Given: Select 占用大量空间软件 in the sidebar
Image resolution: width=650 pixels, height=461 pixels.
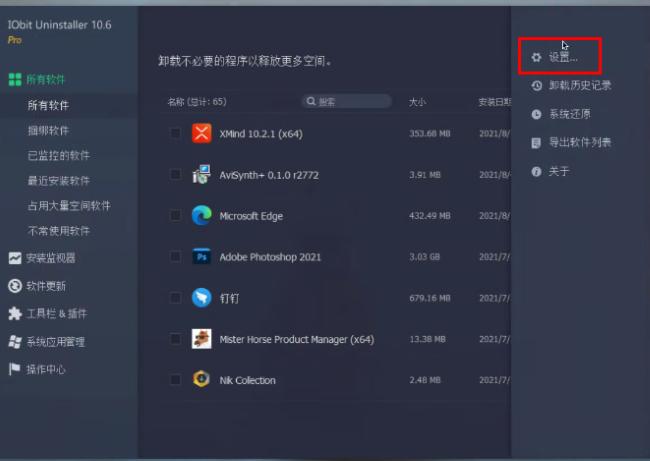Looking at the screenshot, I should click(x=69, y=206).
